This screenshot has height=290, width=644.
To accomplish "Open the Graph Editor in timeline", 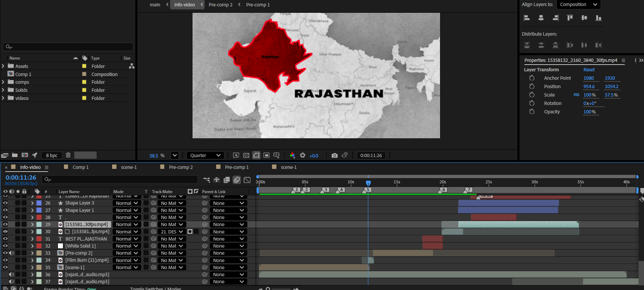I will tap(247, 180).
